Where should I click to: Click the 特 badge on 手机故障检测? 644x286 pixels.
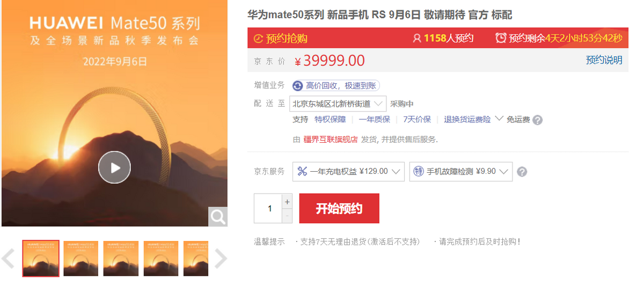point(419,171)
